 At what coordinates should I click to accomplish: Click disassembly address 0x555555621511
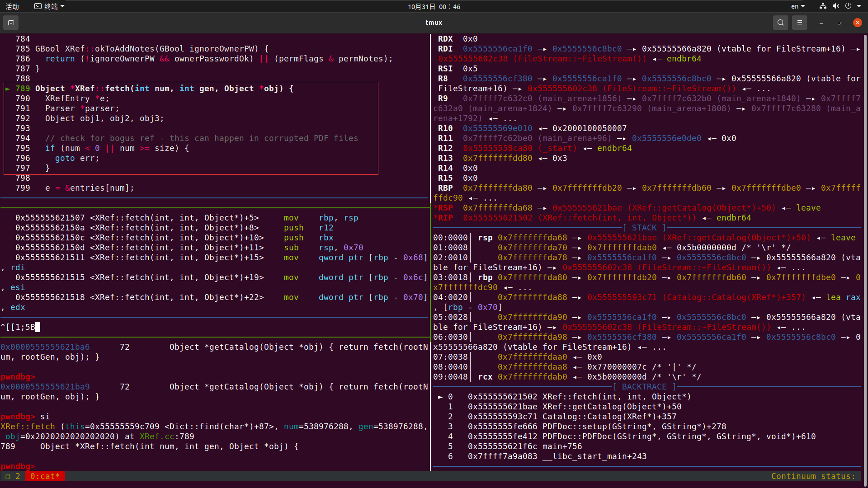(50, 258)
